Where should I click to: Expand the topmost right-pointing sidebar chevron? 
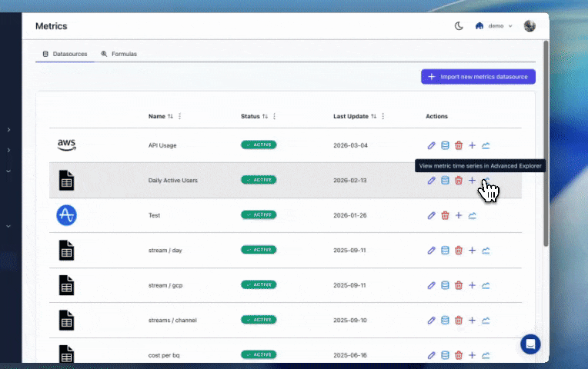click(x=8, y=130)
